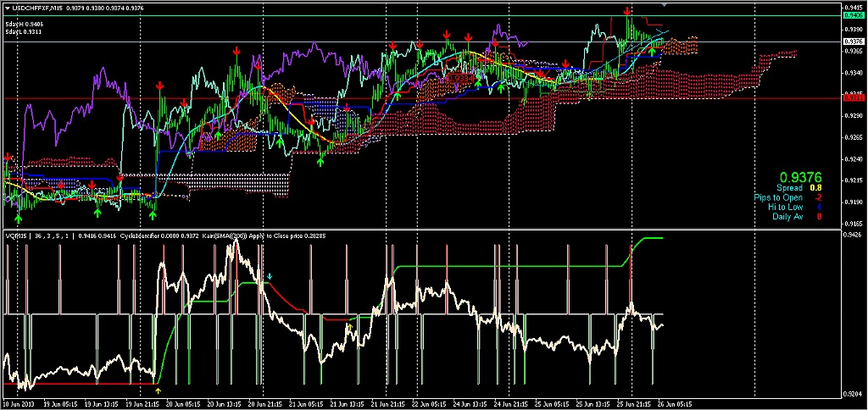Screen dimensions: 868x410
Task: Click the red sell arrow above the highest peak
Action: pyautogui.click(x=626, y=11)
